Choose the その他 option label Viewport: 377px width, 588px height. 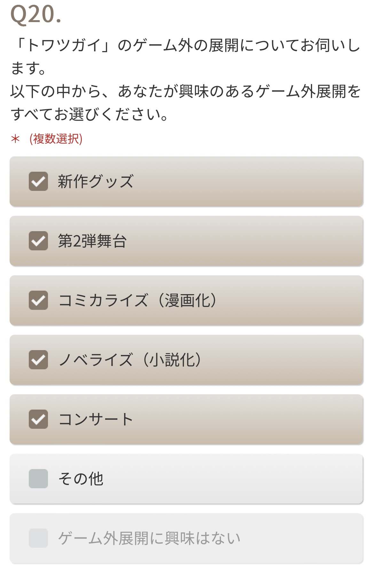click(81, 479)
